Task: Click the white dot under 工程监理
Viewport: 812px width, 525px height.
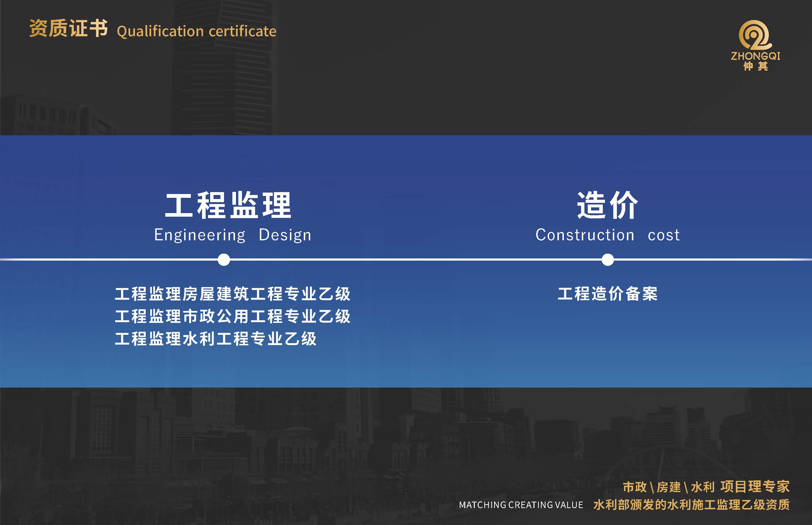Action: click(x=224, y=260)
